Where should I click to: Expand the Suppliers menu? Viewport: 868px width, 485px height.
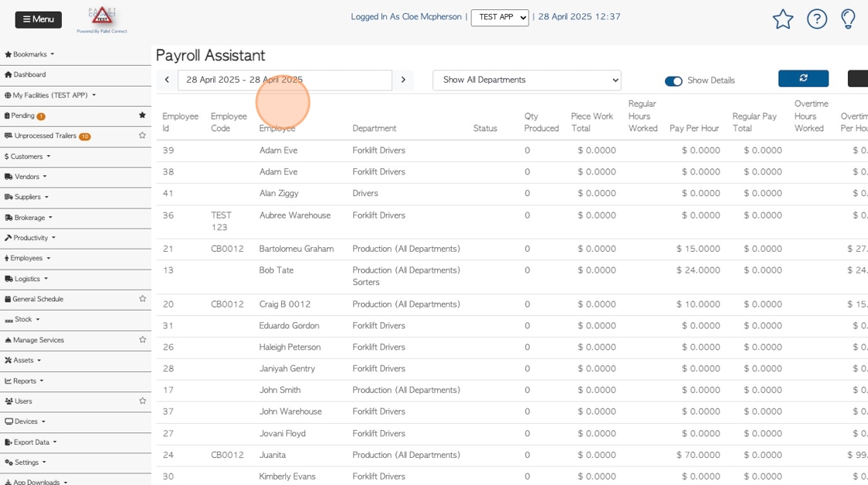click(x=26, y=197)
